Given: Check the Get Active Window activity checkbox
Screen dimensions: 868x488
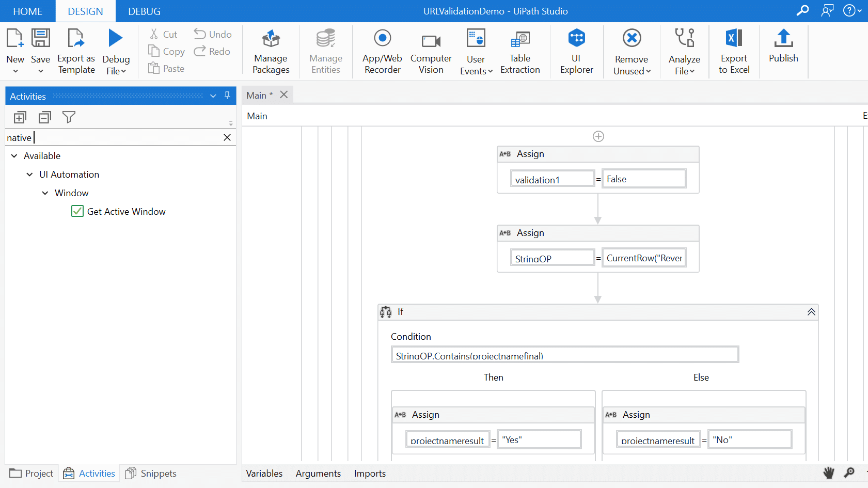Looking at the screenshot, I should click(x=77, y=211).
